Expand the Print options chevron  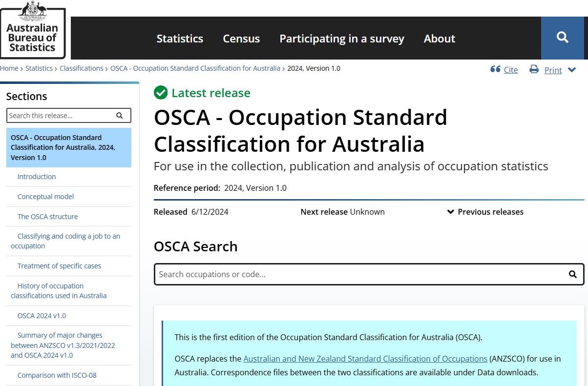(572, 70)
